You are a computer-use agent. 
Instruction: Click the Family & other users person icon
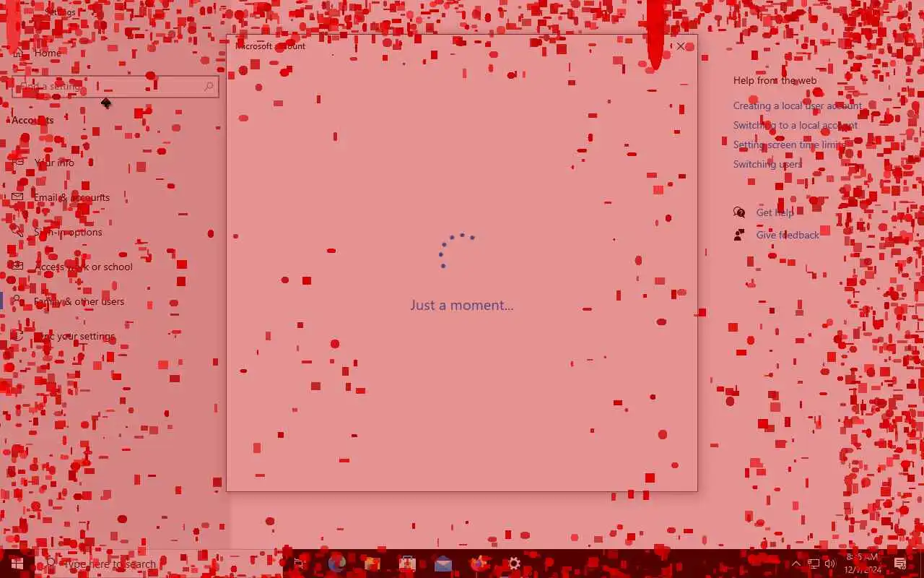click(x=17, y=301)
